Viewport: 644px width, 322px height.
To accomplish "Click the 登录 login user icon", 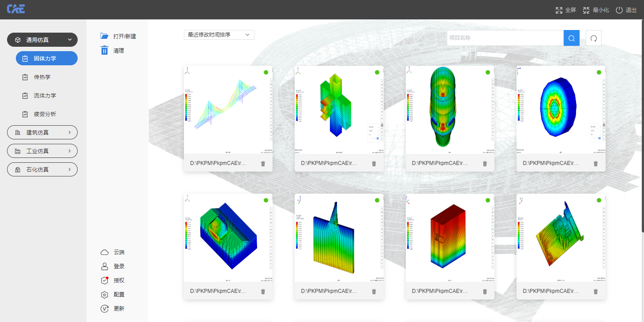I will click(x=105, y=266).
